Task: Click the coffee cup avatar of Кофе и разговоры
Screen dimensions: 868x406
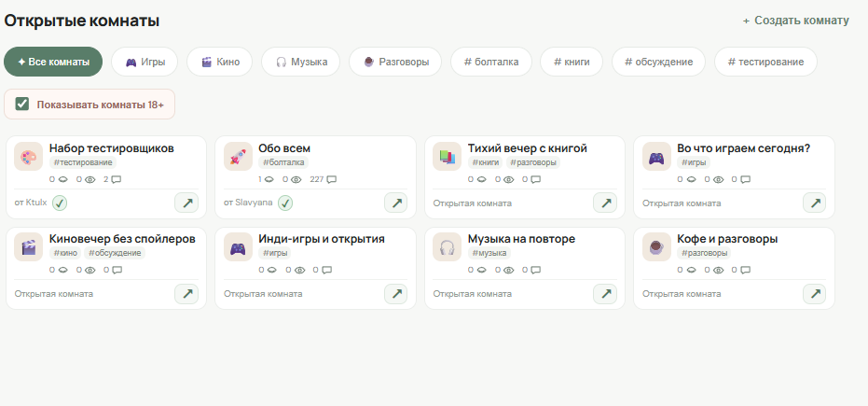Action: click(x=656, y=247)
